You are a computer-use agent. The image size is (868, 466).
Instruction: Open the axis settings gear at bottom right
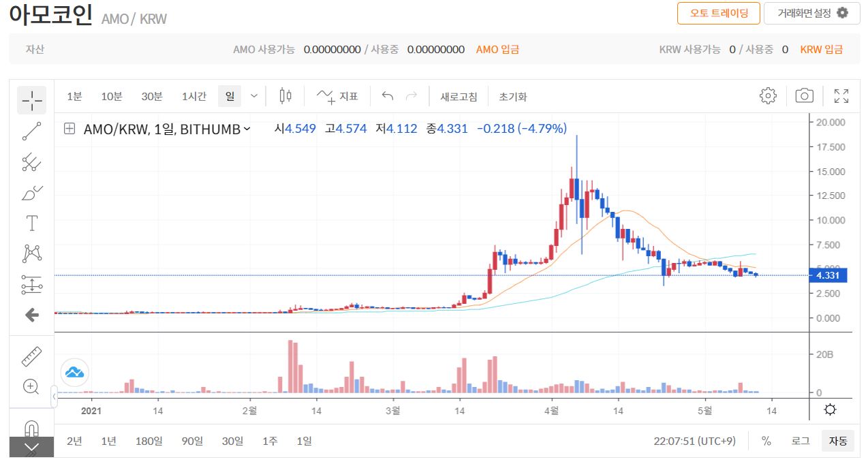click(x=830, y=409)
